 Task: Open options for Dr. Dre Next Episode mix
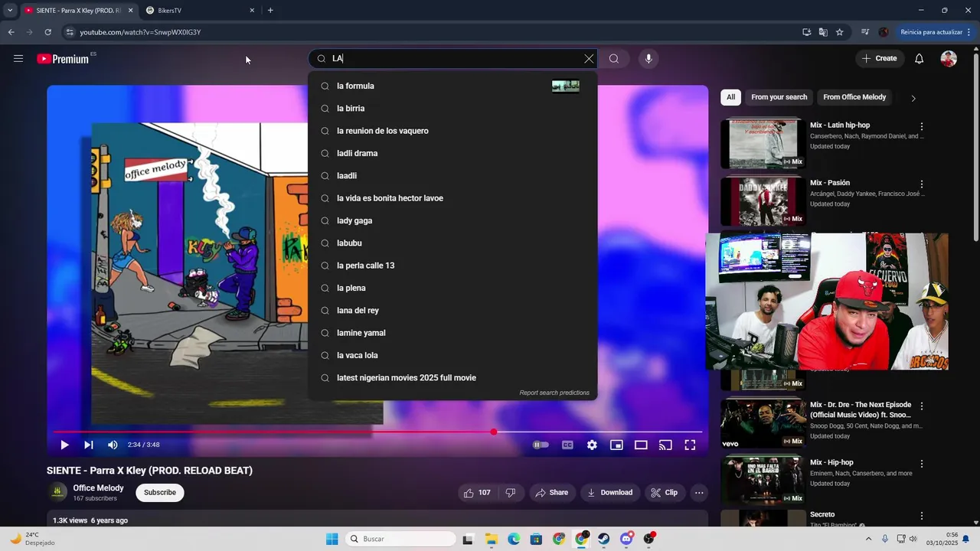(922, 406)
